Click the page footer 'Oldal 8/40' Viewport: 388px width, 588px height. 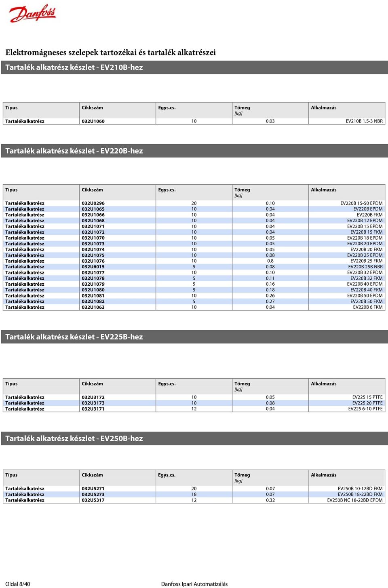(17, 584)
